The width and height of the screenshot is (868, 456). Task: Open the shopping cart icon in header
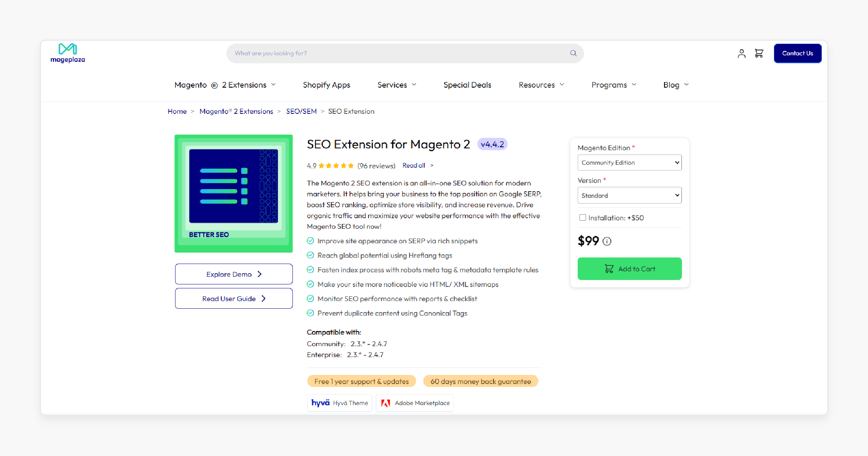[x=759, y=53]
